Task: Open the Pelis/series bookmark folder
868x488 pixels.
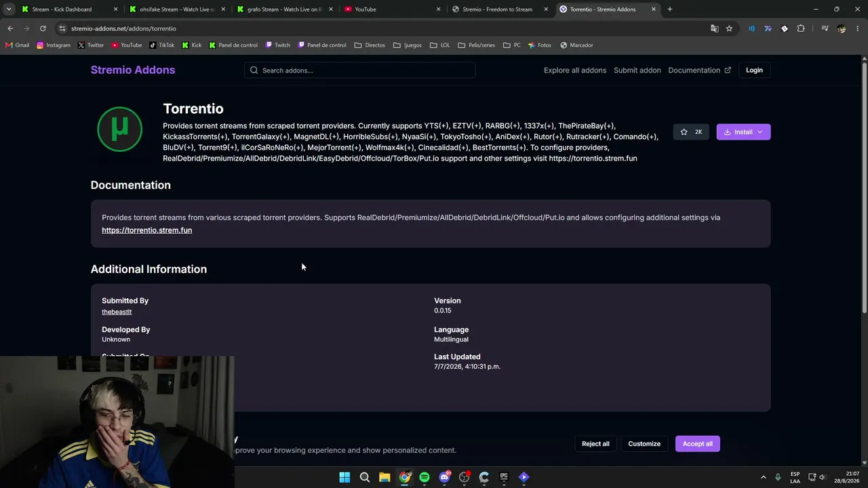Action: point(477,45)
